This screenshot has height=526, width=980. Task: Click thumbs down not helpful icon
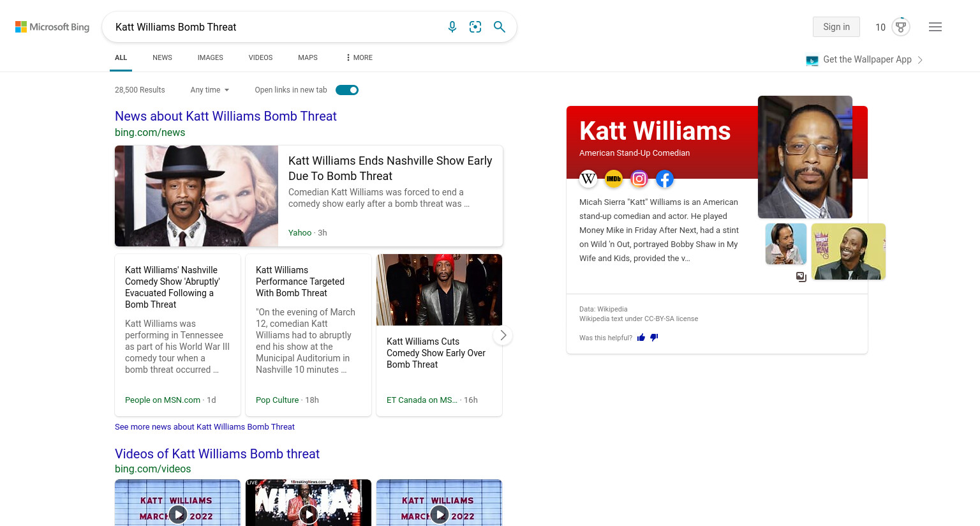pos(654,338)
